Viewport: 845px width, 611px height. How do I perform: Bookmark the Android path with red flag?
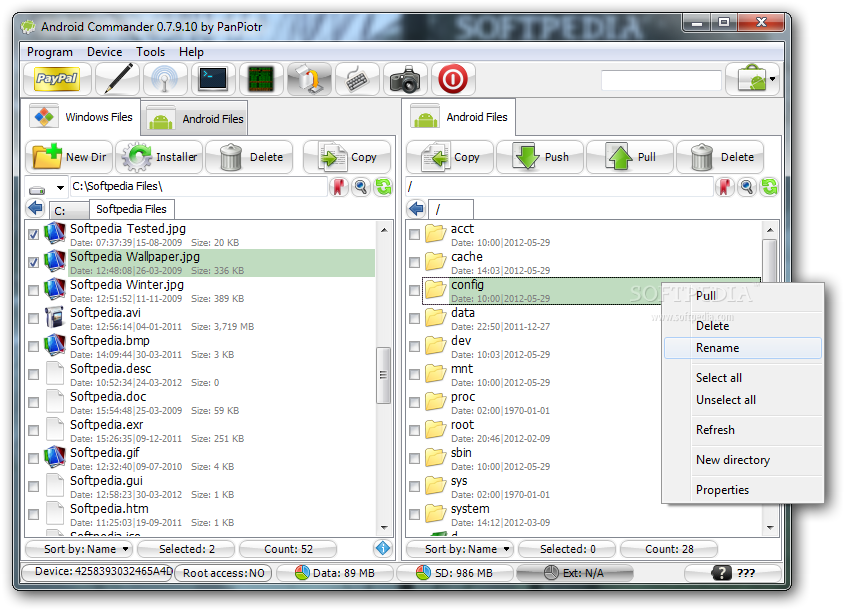[725, 187]
